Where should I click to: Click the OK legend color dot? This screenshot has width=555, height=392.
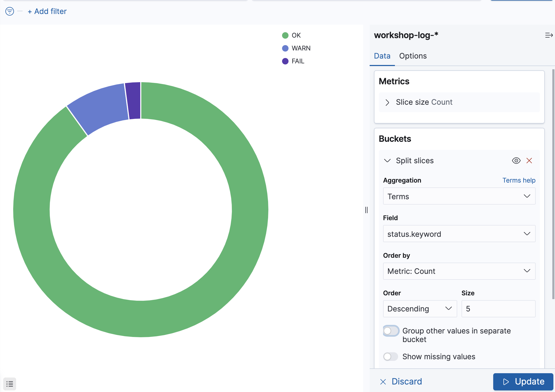285,35
